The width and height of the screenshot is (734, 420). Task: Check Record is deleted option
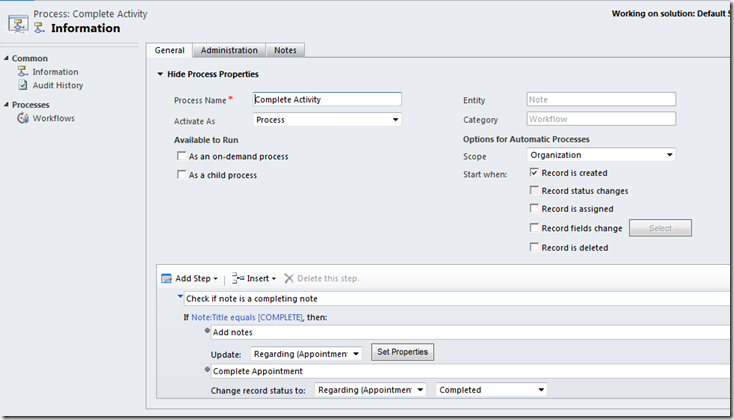534,248
